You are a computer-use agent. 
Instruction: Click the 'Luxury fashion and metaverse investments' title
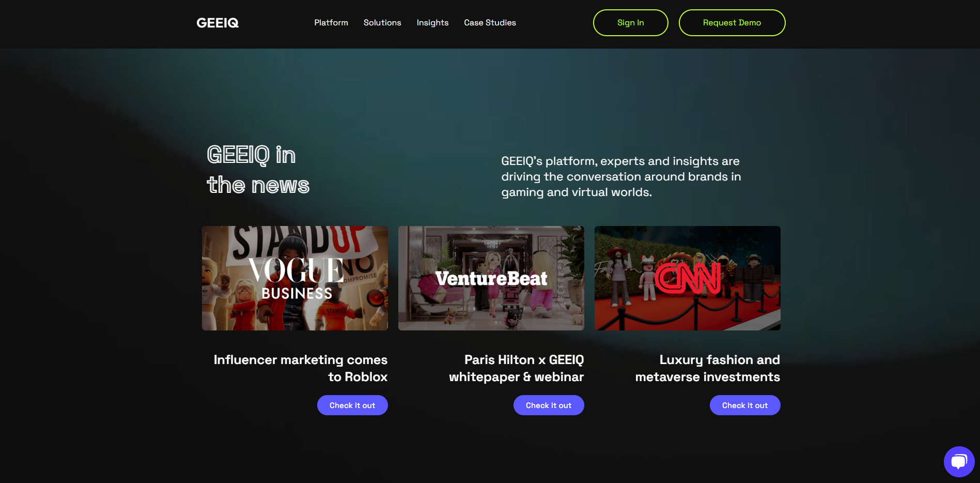click(x=708, y=368)
